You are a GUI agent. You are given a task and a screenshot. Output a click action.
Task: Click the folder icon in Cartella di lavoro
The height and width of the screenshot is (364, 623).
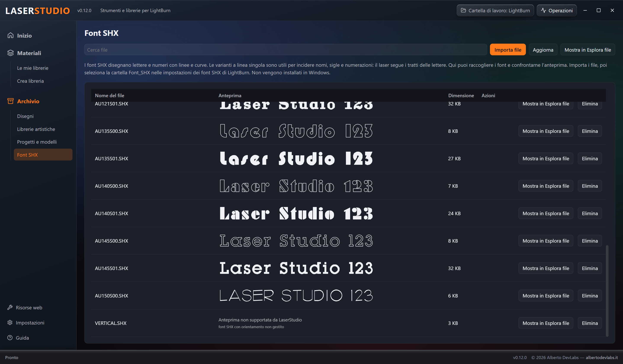[x=463, y=10]
